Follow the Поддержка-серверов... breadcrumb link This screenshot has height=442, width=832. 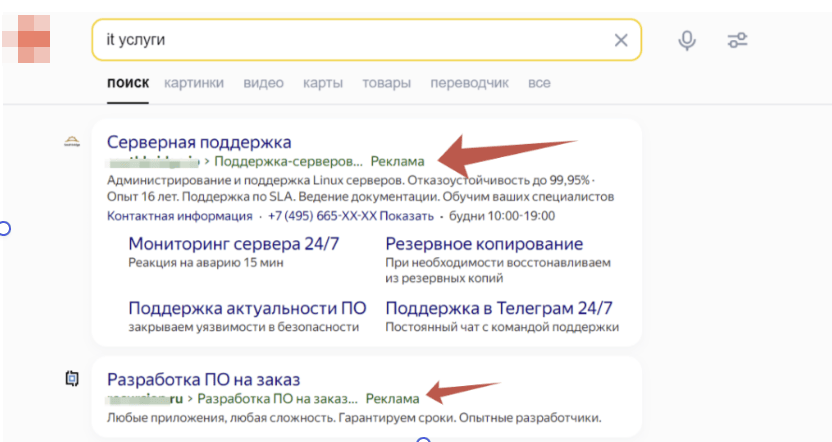(288, 161)
